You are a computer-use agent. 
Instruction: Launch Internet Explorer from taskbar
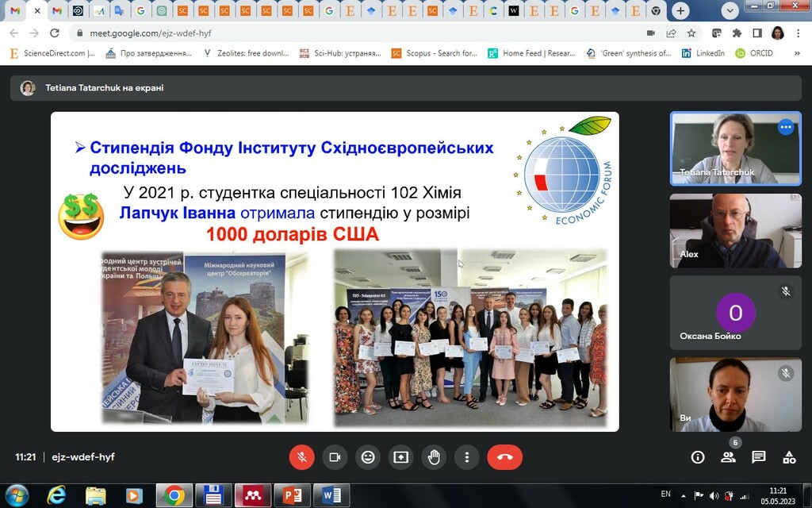point(56,495)
